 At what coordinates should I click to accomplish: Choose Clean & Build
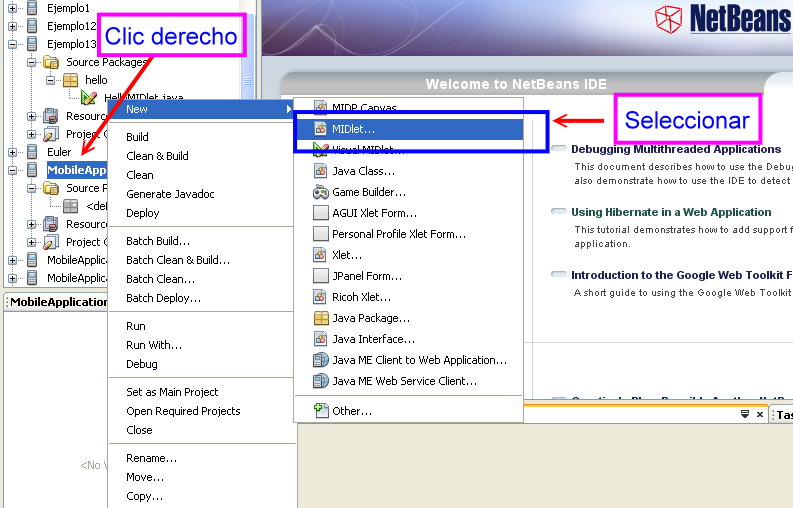click(x=201, y=156)
